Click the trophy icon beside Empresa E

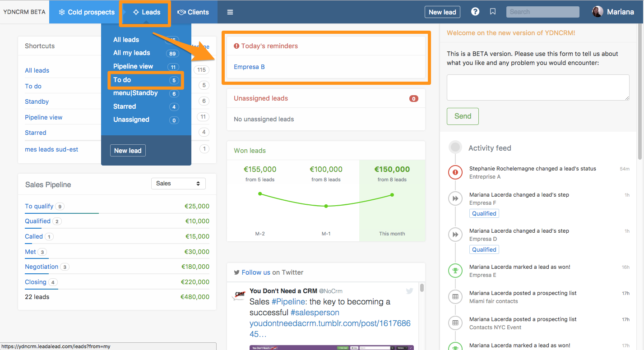(455, 271)
